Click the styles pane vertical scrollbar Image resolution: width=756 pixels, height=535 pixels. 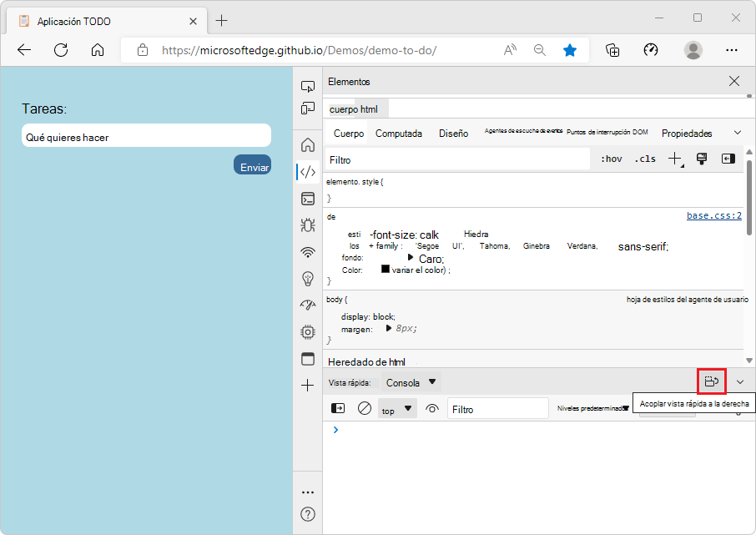click(x=749, y=198)
